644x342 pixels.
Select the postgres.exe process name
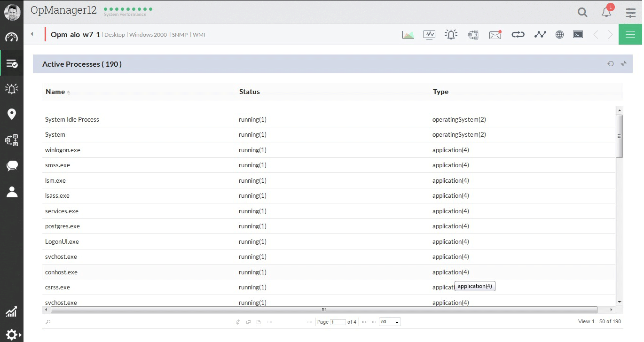[63, 226]
